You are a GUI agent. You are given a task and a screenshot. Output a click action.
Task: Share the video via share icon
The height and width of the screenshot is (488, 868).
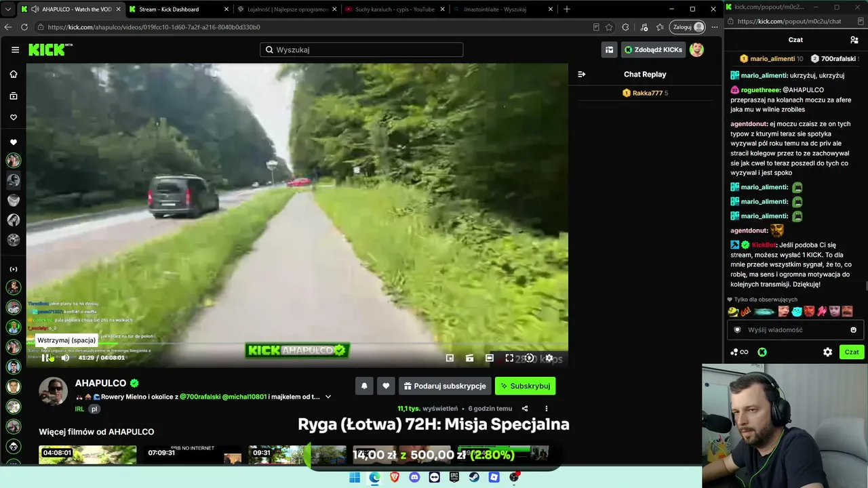click(x=525, y=409)
